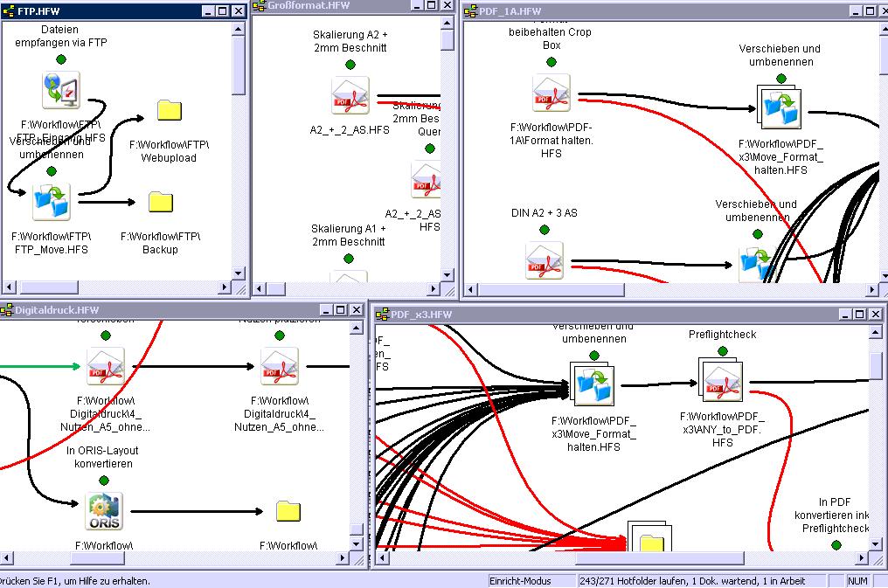Toggle green status dot under Dateien empfangen via FTP
Viewport: 888px width, 588px height.
(61, 59)
